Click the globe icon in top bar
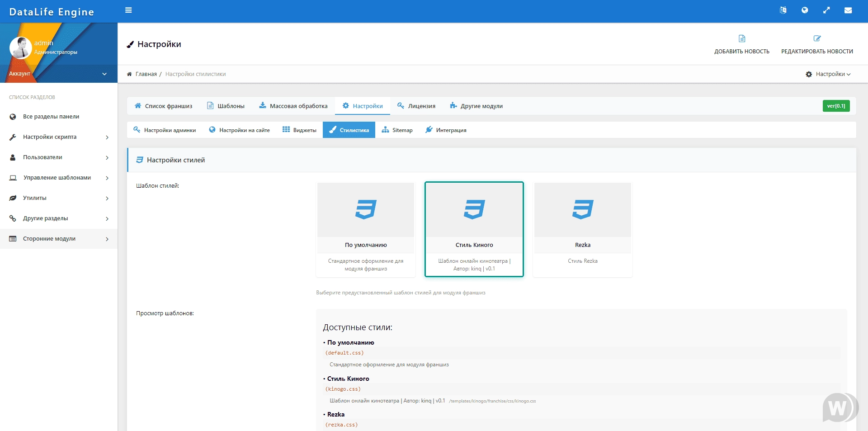 pyautogui.click(x=805, y=10)
